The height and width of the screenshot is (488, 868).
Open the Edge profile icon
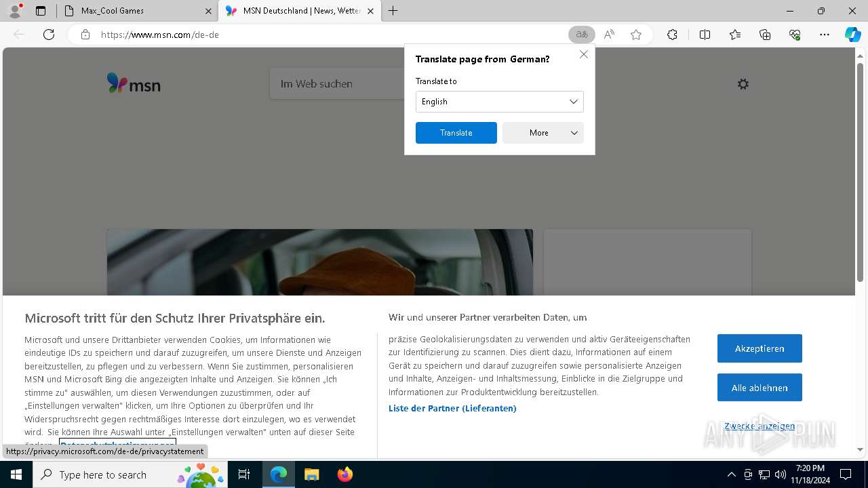(x=15, y=11)
